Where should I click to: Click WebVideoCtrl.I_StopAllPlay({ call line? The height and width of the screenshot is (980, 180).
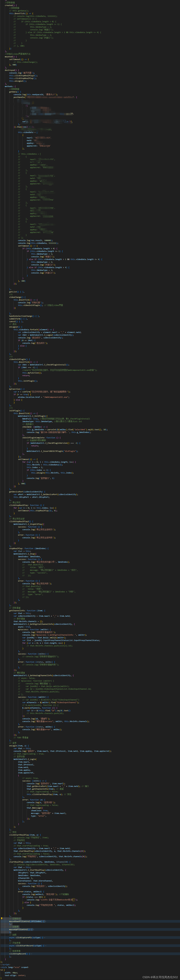point(29,524)
